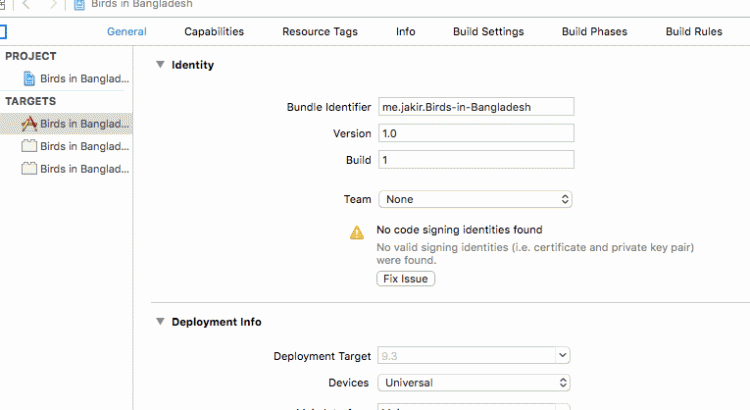Open the Deployment Target combo box
The width and height of the screenshot is (750, 410).
[474, 356]
